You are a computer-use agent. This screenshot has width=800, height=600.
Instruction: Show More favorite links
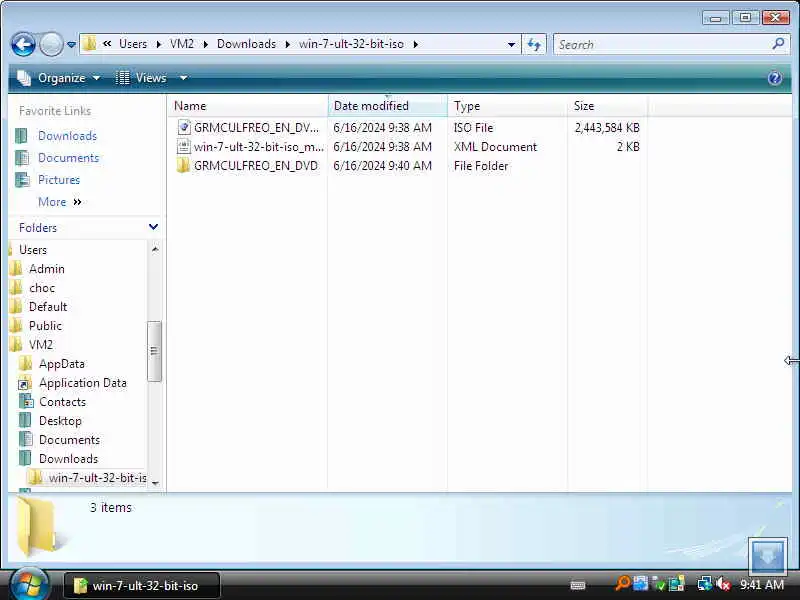pyautogui.click(x=60, y=202)
